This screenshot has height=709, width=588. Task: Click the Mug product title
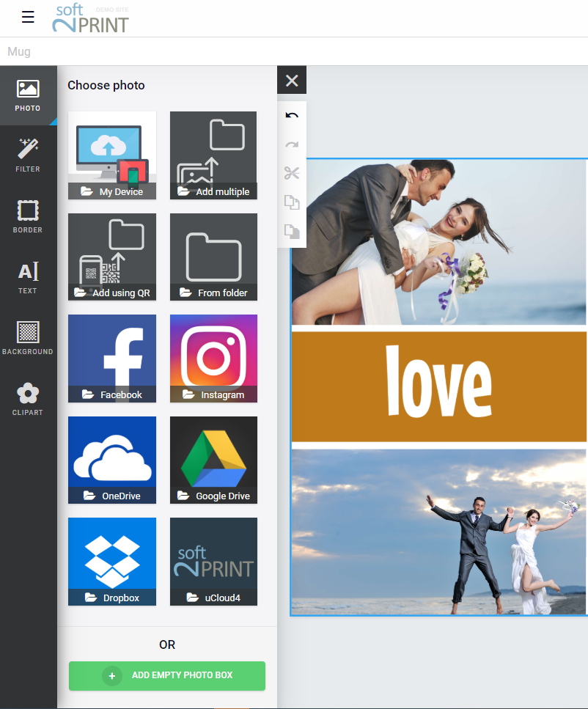pos(19,51)
